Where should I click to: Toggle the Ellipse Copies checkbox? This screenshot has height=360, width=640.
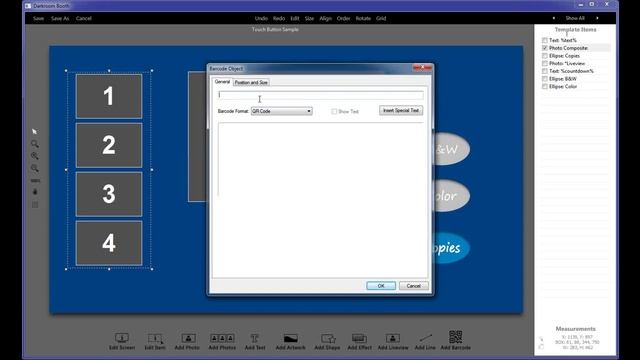[544, 56]
